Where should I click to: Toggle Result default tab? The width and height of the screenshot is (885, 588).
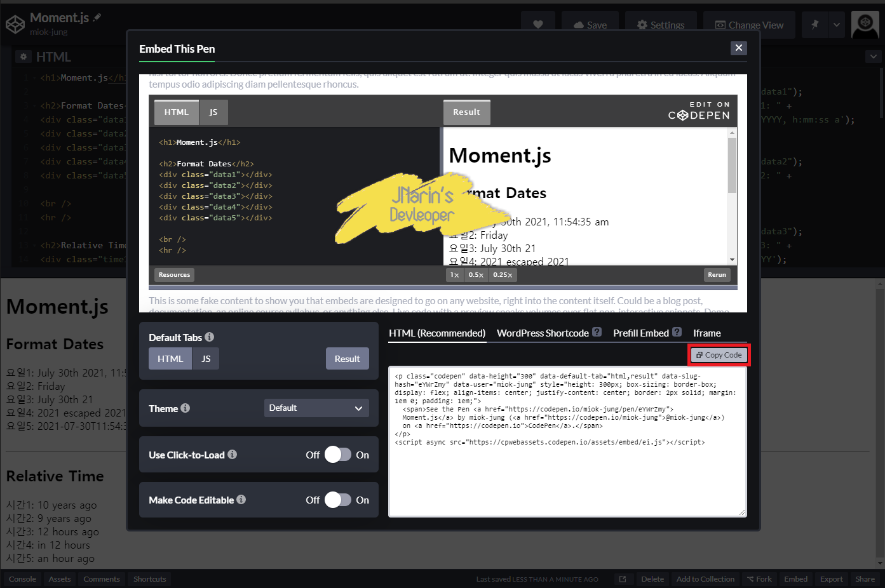click(x=347, y=359)
